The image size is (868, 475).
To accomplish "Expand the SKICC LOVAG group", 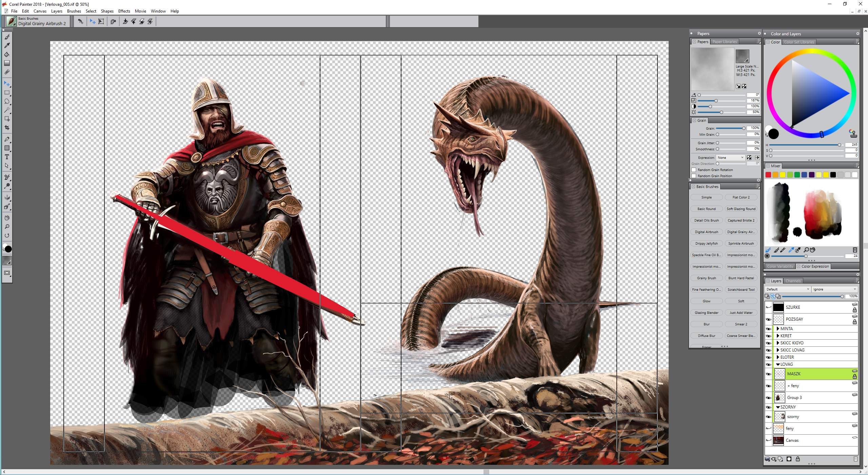I will [778, 350].
